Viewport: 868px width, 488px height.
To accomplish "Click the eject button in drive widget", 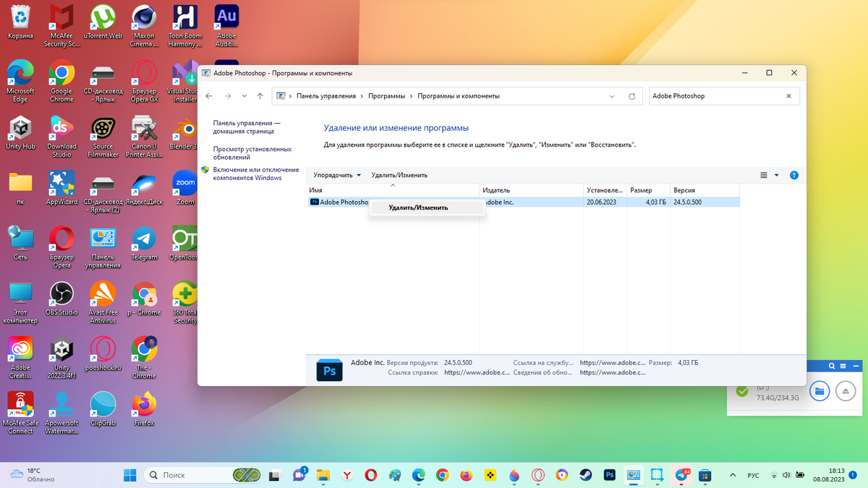I will coord(846,391).
